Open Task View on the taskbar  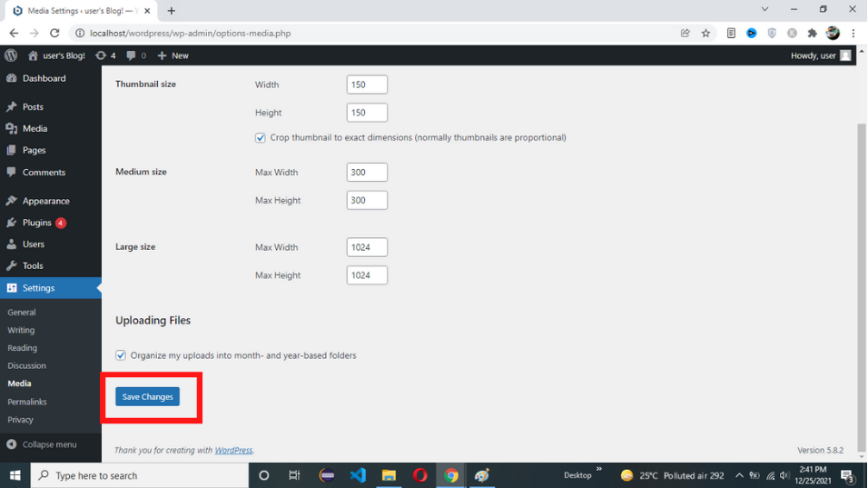[x=294, y=475]
